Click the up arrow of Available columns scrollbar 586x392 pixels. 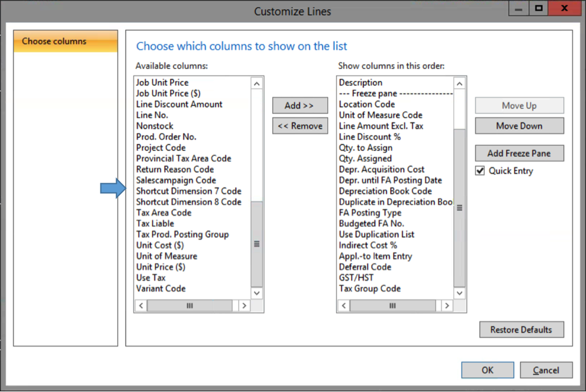[257, 83]
